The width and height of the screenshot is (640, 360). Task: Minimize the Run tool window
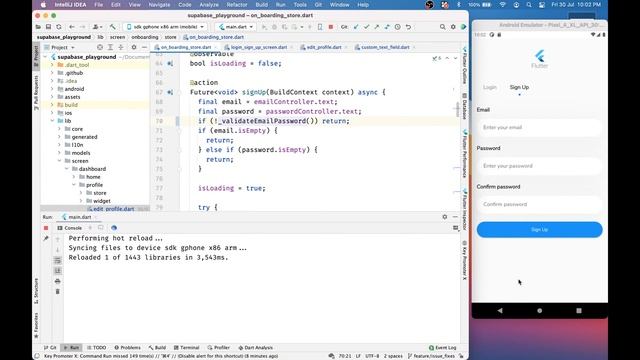click(x=455, y=217)
